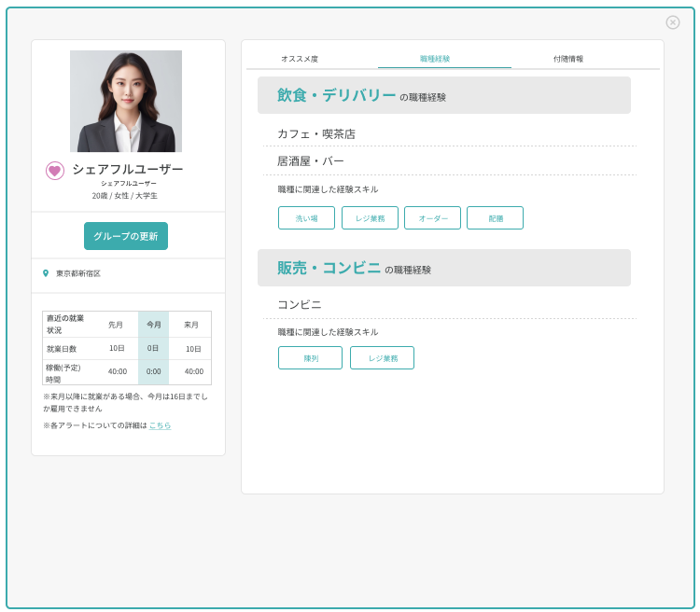Click the 先月 column header in table

(x=116, y=324)
